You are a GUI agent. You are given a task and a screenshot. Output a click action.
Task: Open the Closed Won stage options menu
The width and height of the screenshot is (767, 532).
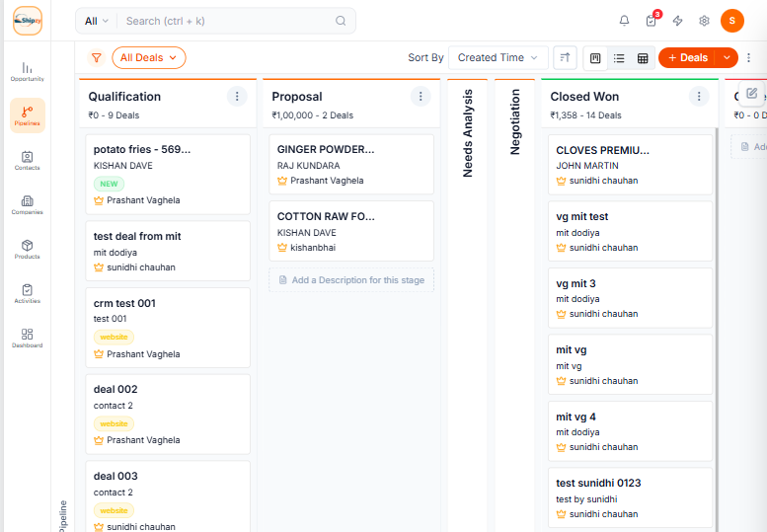pyautogui.click(x=699, y=97)
